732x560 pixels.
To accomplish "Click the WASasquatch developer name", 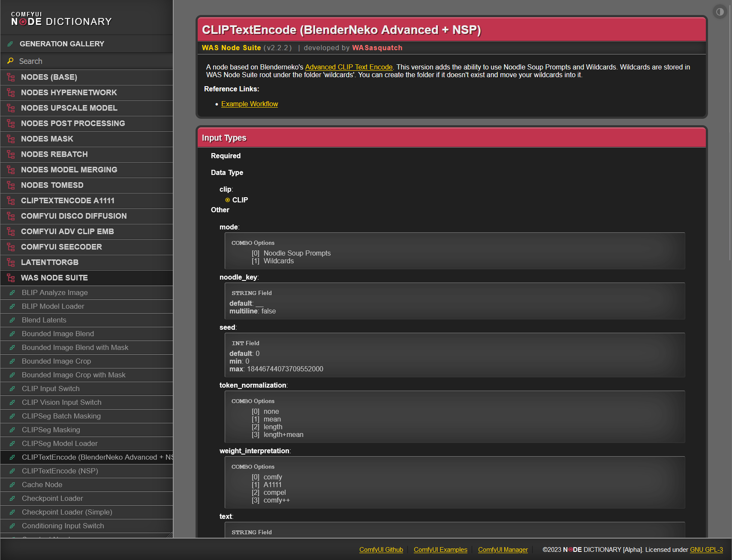I will coord(377,48).
